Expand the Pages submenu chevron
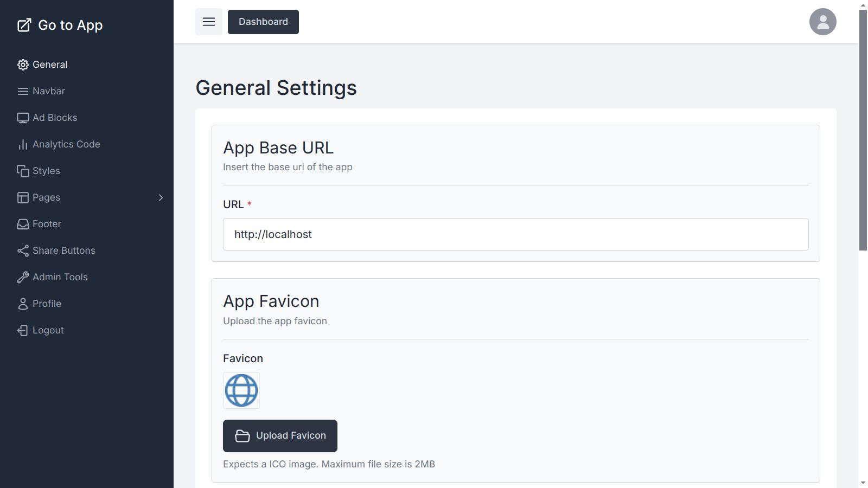868x488 pixels. 161,197
